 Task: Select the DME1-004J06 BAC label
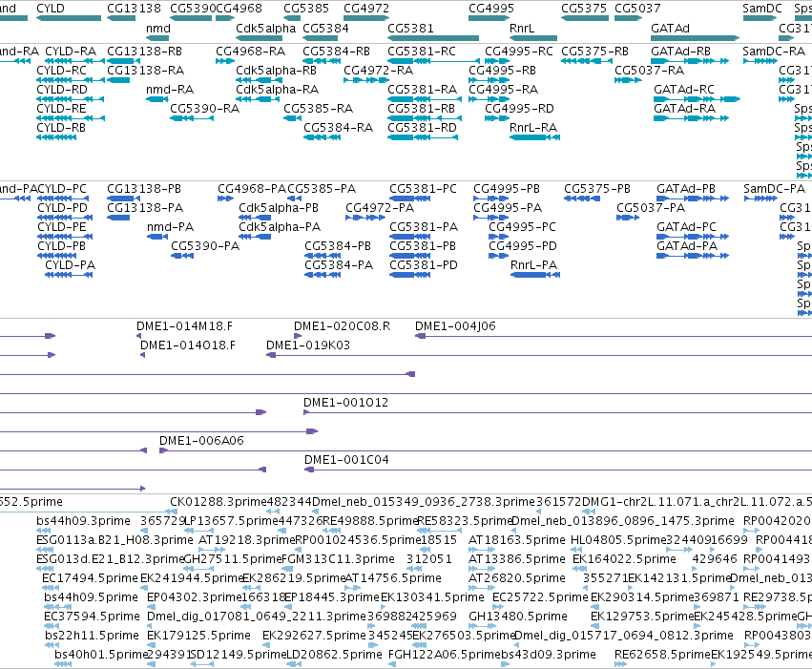pyautogui.click(x=455, y=326)
